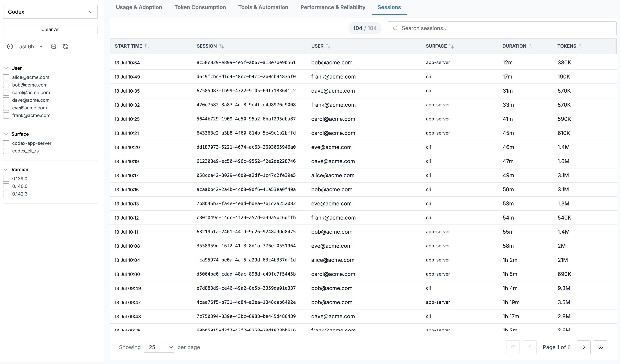Viewport: 620px width, 364px height.
Task: Enable the codex_cli_rs surface filter
Action: click(6, 151)
